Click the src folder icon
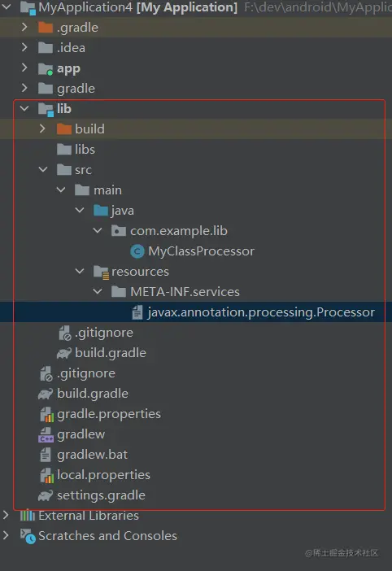Screen dimensions: 392x571 [64, 170]
